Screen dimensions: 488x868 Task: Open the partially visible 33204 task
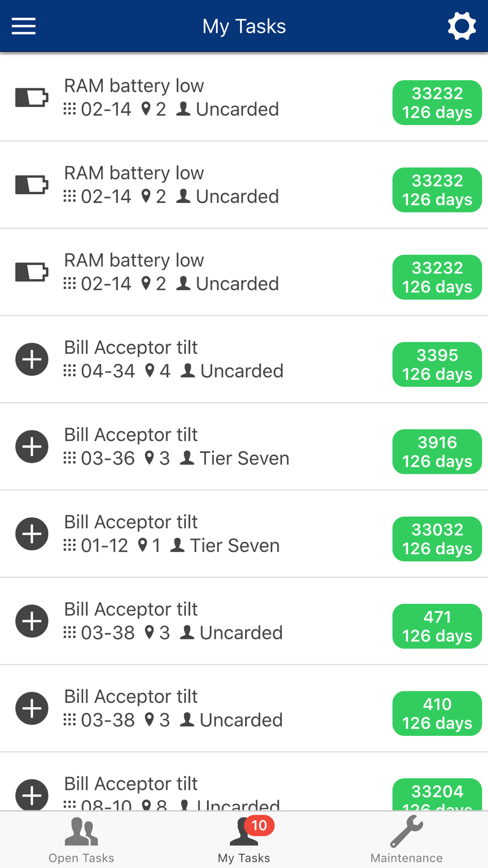click(244, 782)
